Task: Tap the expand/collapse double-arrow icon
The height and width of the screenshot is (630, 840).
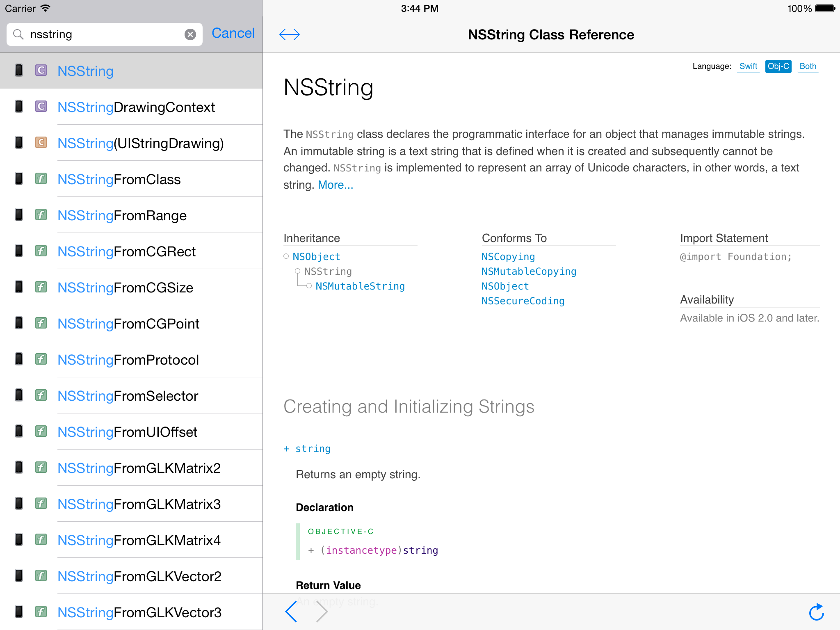Action: [x=290, y=34]
